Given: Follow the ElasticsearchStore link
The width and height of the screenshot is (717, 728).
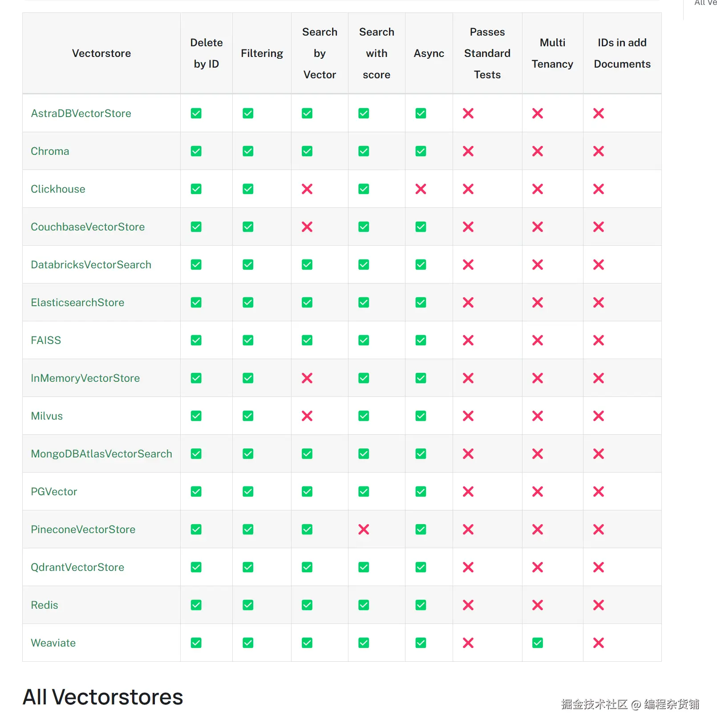Looking at the screenshot, I should tap(77, 303).
